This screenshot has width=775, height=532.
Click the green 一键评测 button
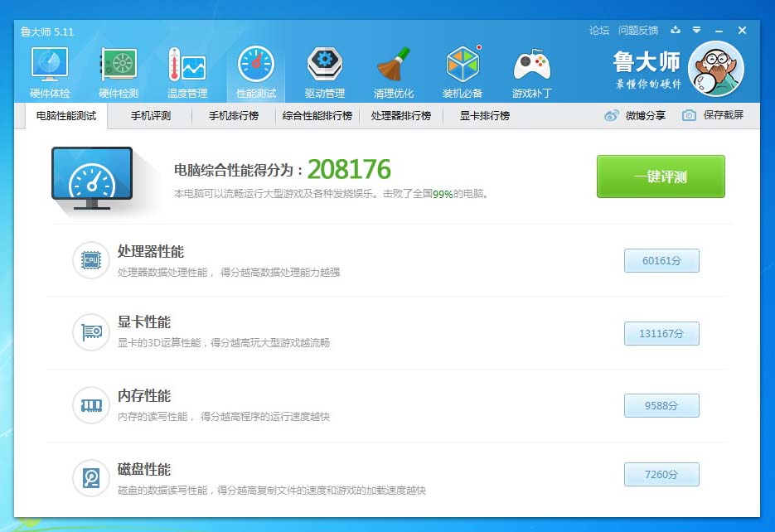661,177
